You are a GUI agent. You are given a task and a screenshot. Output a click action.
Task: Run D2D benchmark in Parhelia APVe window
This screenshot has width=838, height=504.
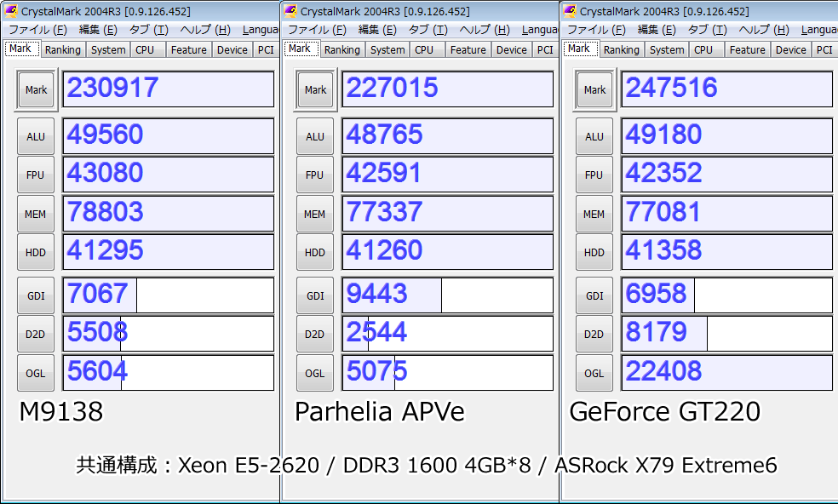pyautogui.click(x=315, y=334)
